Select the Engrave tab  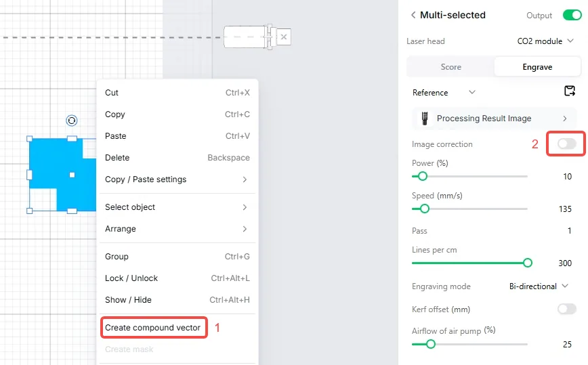coord(537,67)
